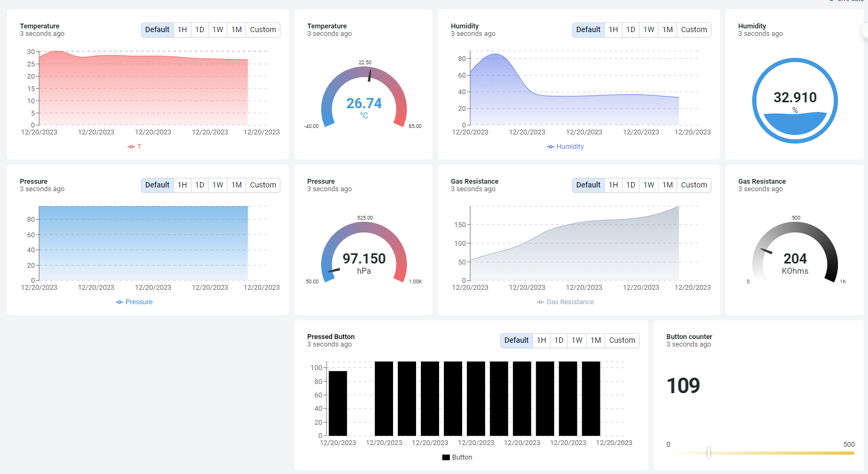
Task: Click the Button counter slider handle
Action: pyautogui.click(x=708, y=453)
